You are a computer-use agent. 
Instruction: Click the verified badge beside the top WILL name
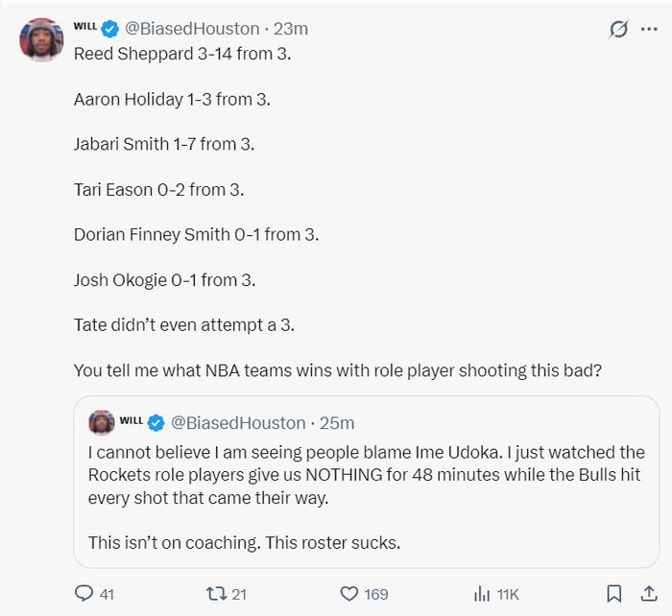pyautogui.click(x=111, y=29)
